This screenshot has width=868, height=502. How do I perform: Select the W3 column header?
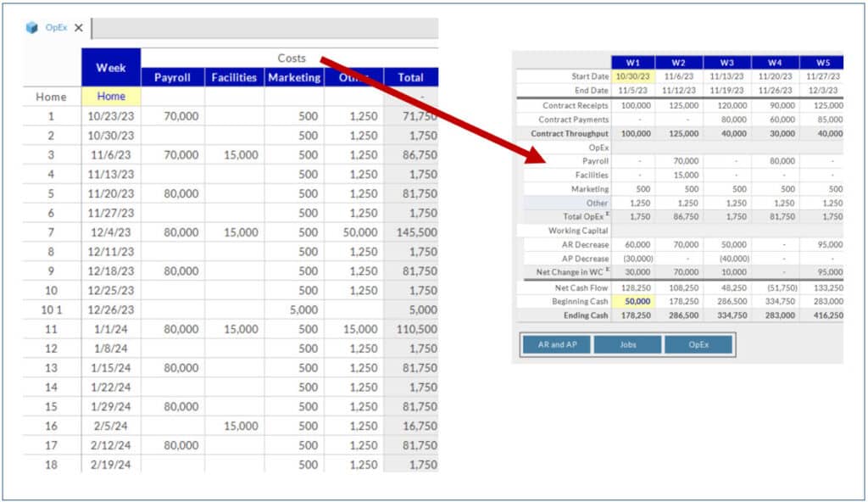pyautogui.click(x=726, y=63)
